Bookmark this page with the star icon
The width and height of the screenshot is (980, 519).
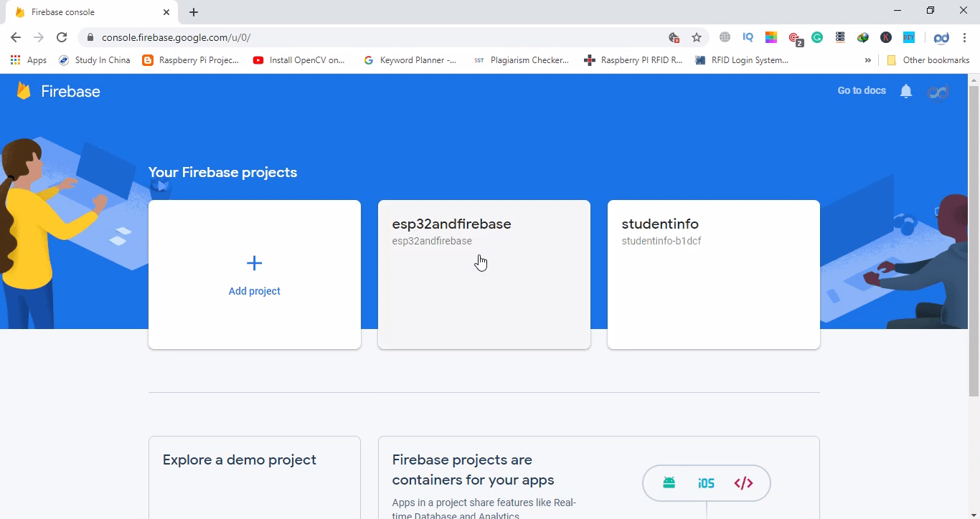point(696,37)
